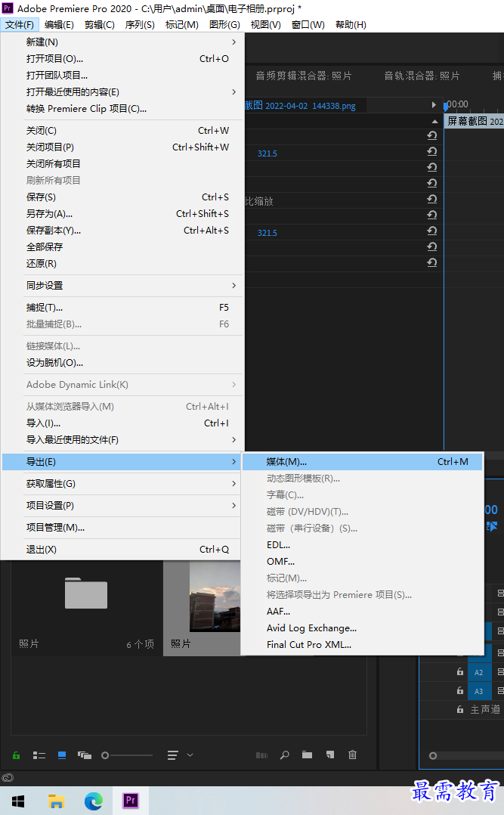Click the Premiere Pro title bar logo
The image size is (504, 815).
(8, 8)
